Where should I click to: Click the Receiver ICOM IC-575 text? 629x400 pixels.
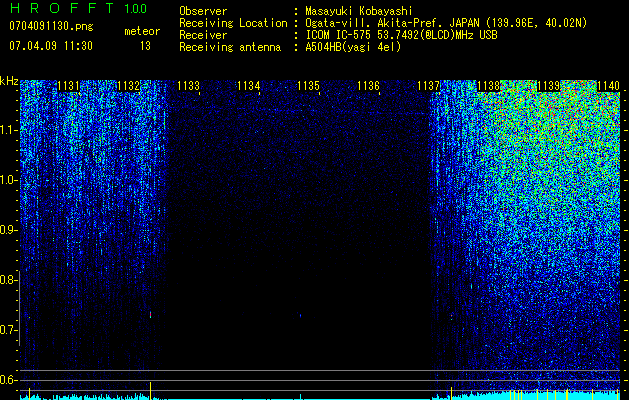(x=401, y=35)
